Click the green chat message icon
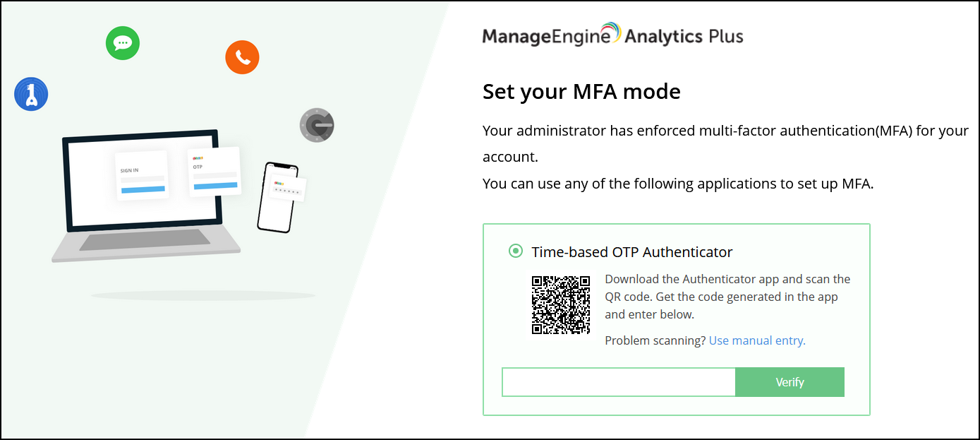Viewport: 980px width, 440px height. click(123, 43)
